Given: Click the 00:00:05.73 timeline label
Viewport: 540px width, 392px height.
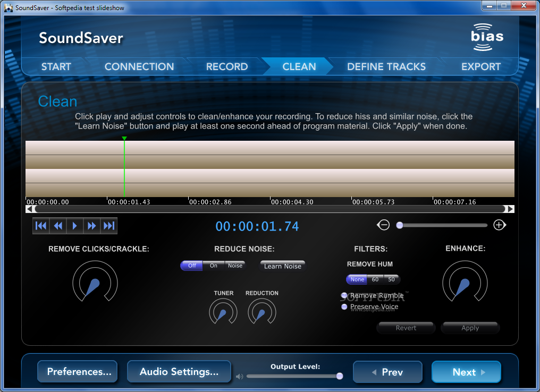Looking at the screenshot, I should point(373,202).
